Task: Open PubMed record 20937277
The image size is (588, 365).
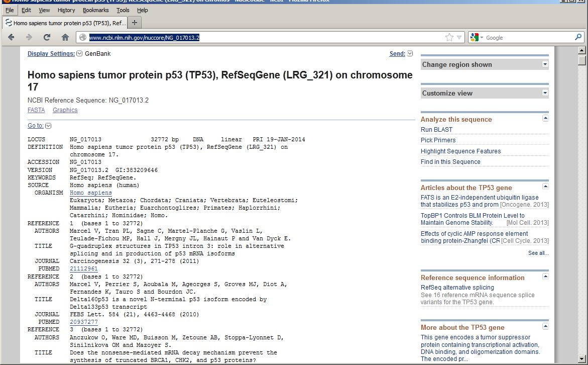Action: point(84,322)
